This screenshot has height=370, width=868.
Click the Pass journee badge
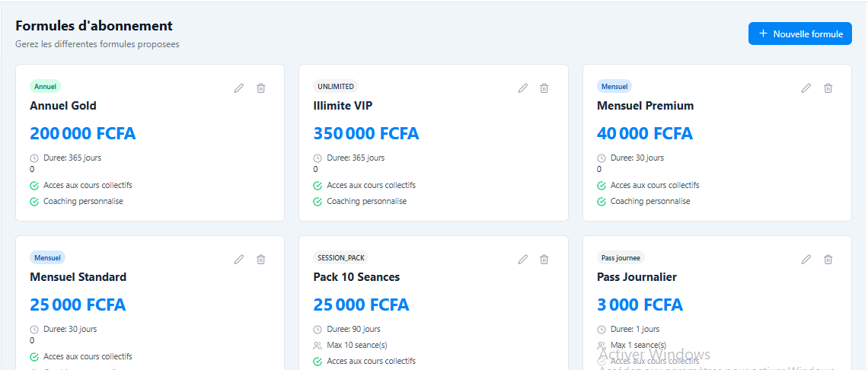click(x=621, y=257)
